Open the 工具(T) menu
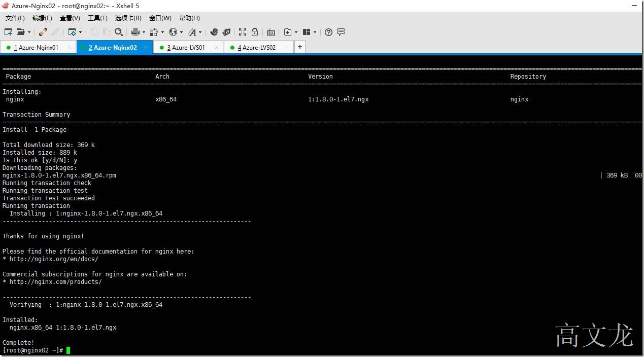The width and height of the screenshot is (644, 357). coord(97,18)
